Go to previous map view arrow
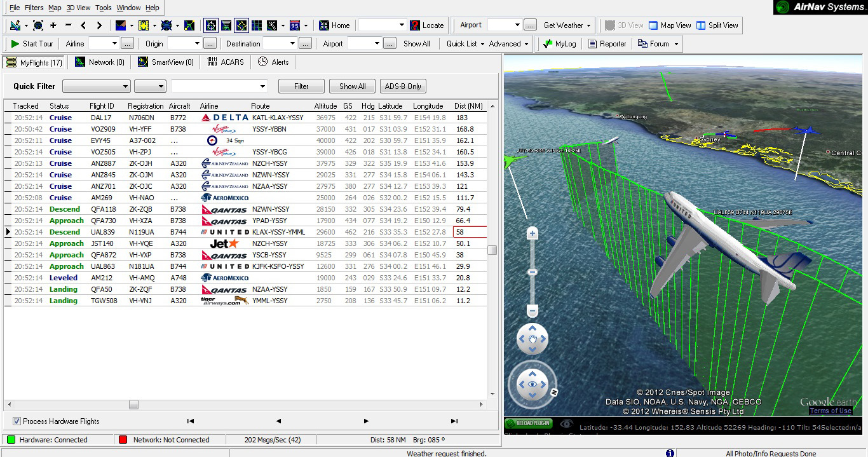The height and width of the screenshot is (457, 868). pyautogui.click(x=84, y=25)
